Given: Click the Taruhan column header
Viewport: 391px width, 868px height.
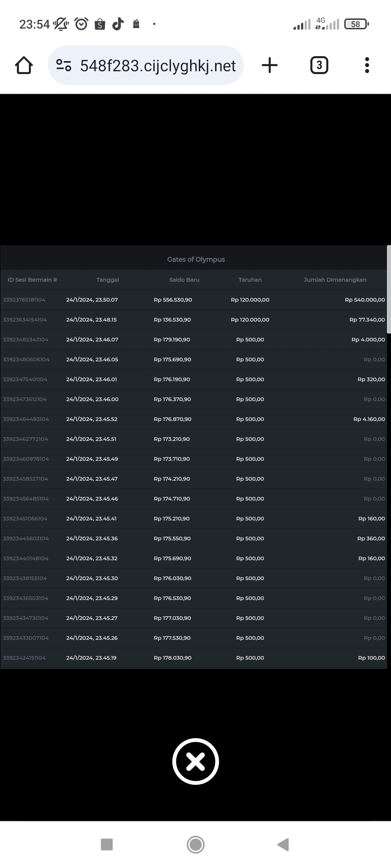Looking at the screenshot, I should [x=250, y=280].
